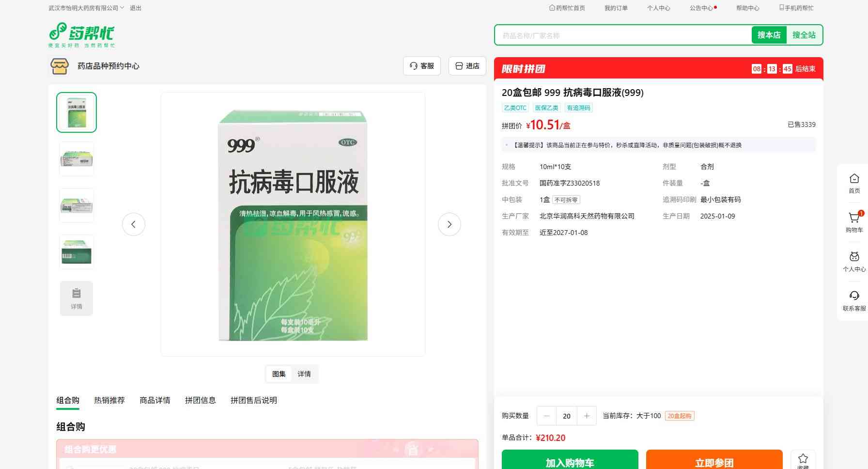The width and height of the screenshot is (868, 469).
Task: Click the 收藏 star icon
Action: click(803, 459)
